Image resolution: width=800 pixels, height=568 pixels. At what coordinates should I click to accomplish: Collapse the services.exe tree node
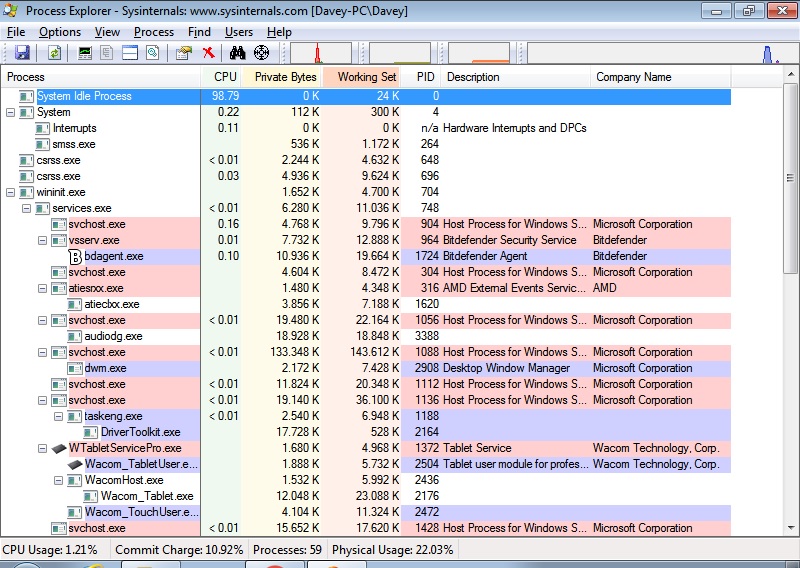pos(27,208)
